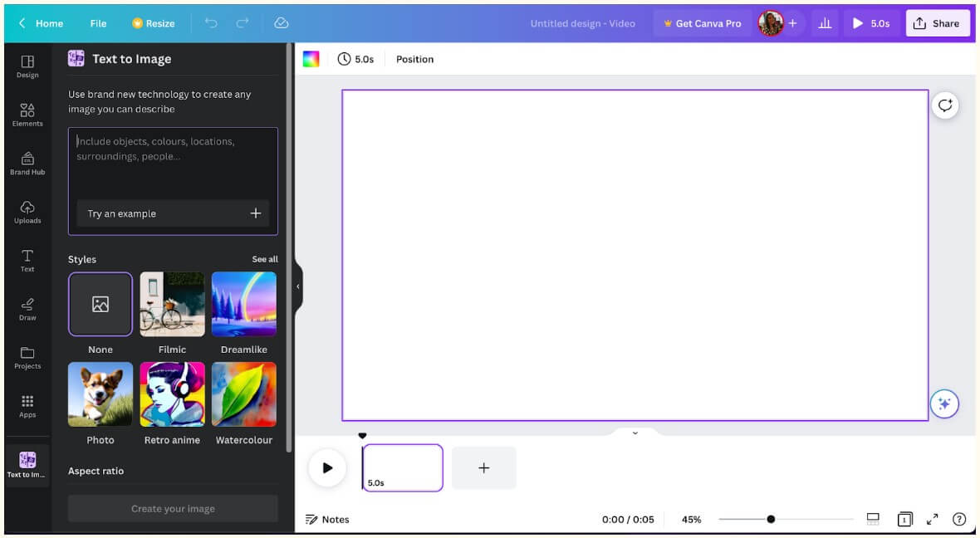Open the Apps panel
The width and height of the screenshot is (980, 538).
pyautogui.click(x=27, y=406)
